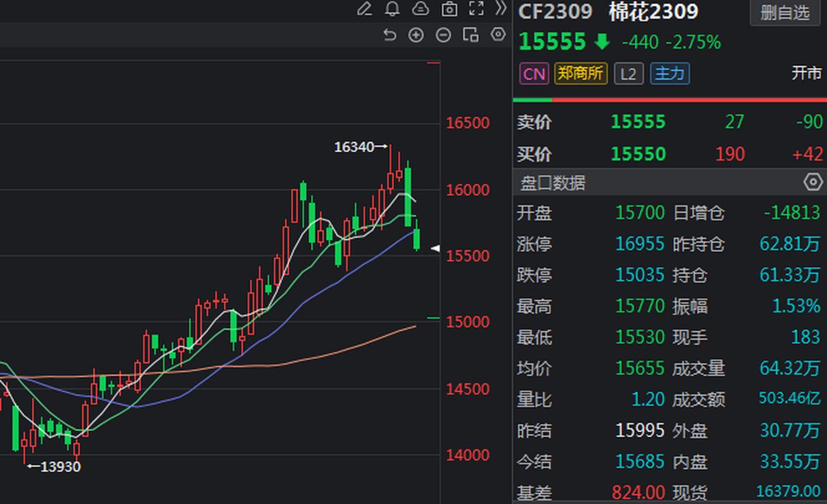This screenshot has width=827, height=504.
Task: Zoom in chart with plus icon
Action: 416,35
